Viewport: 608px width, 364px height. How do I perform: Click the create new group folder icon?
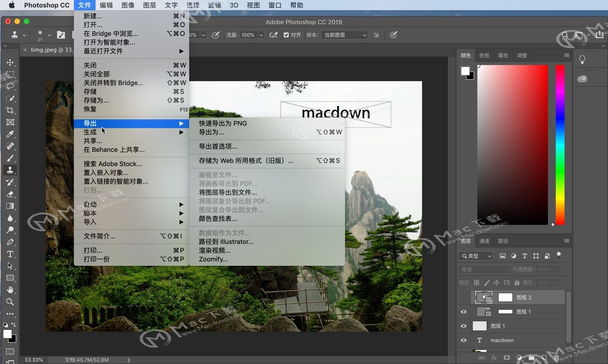tap(531, 358)
